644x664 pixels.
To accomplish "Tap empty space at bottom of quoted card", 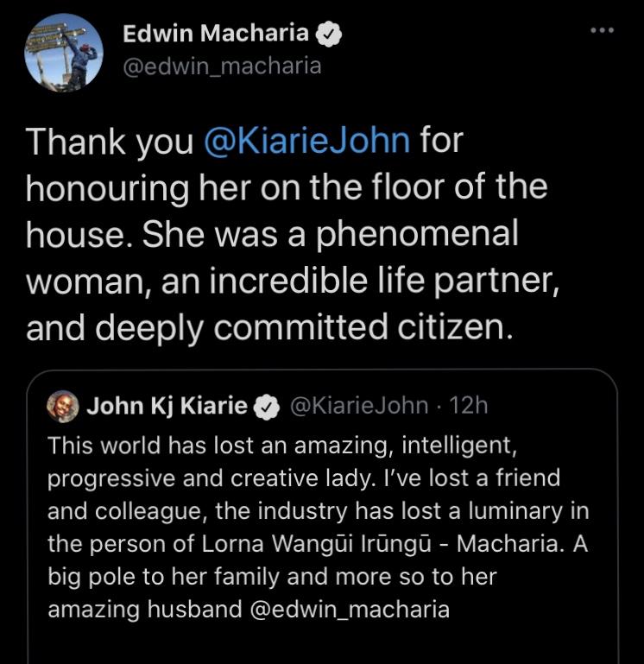I will [x=322, y=643].
